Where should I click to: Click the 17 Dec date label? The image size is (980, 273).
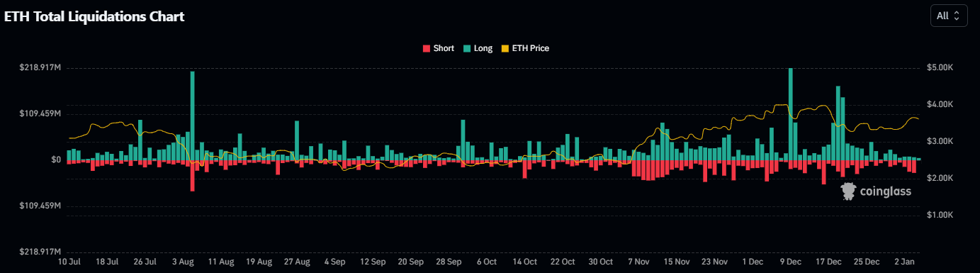click(828, 262)
